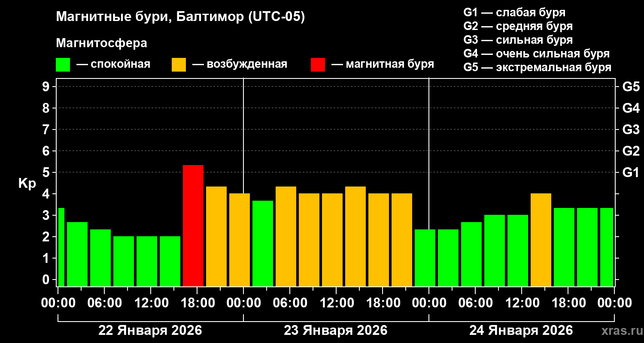
Task: Click the green bar above 06:00 on 24 January
Action: pyautogui.click(x=471, y=254)
